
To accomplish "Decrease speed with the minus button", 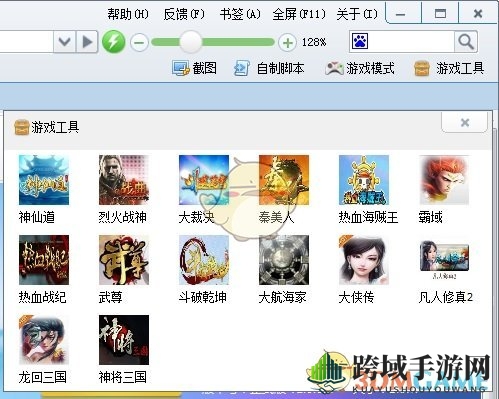I will tap(139, 42).
